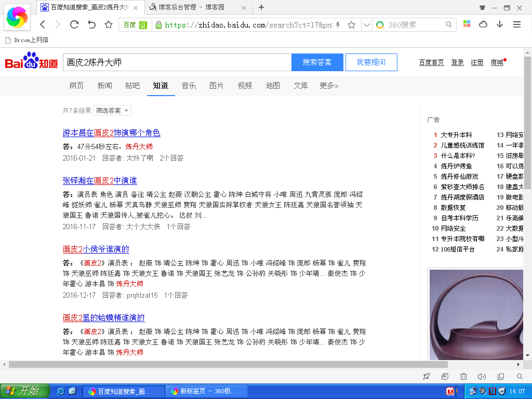532x399 pixels.
Task: Open the downloads arrow icon
Action: click(500, 24)
